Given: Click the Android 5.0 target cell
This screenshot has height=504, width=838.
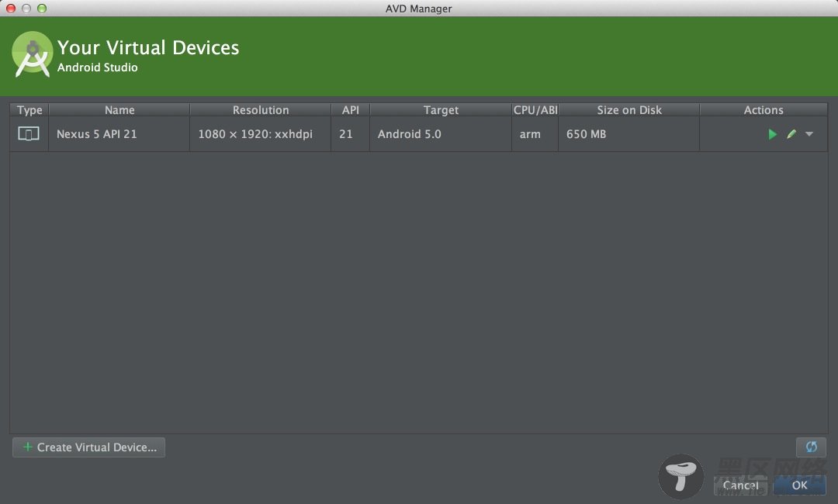Looking at the screenshot, I should 441,134.
